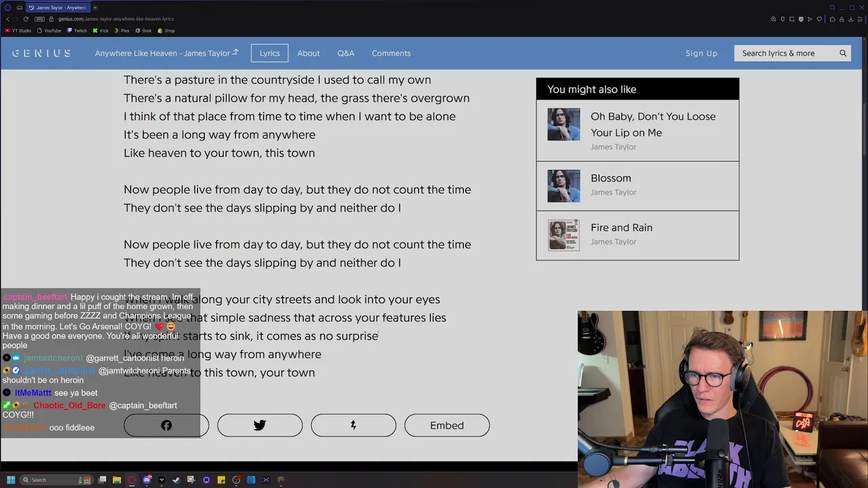Open the YT Studio bookmark
Viewport: 868px width, 488px height.
click(x=18, y=30)
